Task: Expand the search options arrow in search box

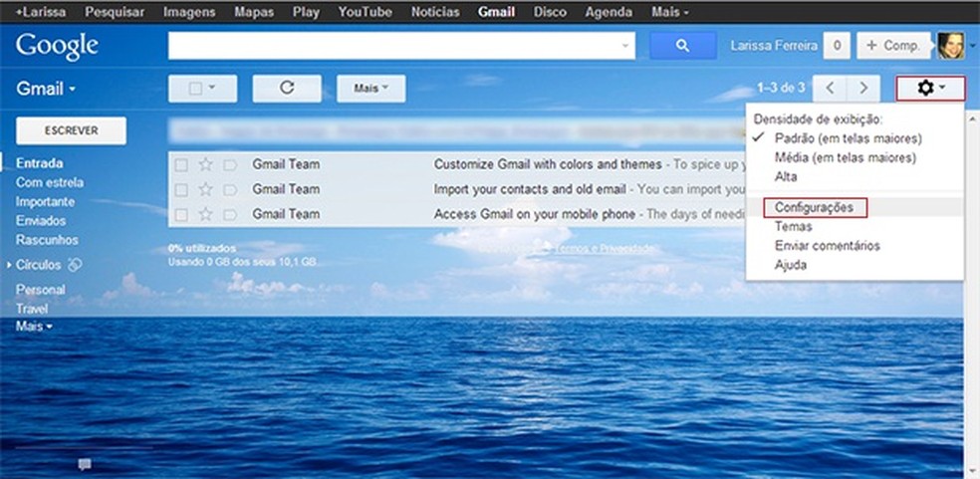Action: (x=625, y=46)
